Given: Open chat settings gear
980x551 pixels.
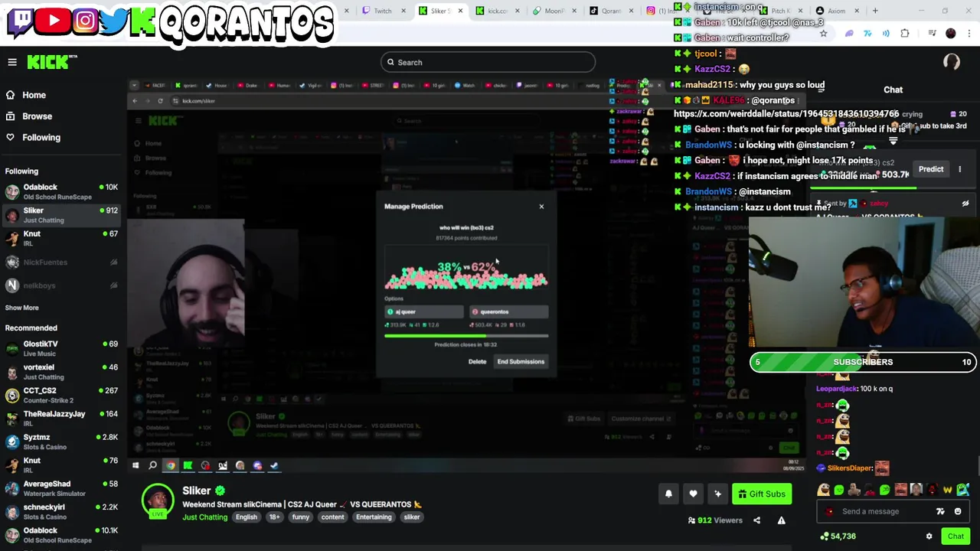Looking at the screenshot, I should pos(929,536).
